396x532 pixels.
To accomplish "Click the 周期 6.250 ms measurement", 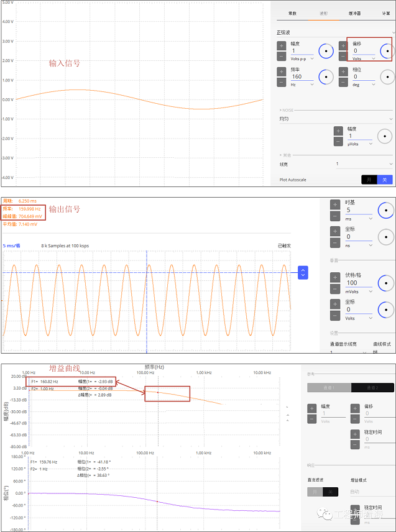I will 20,201.
